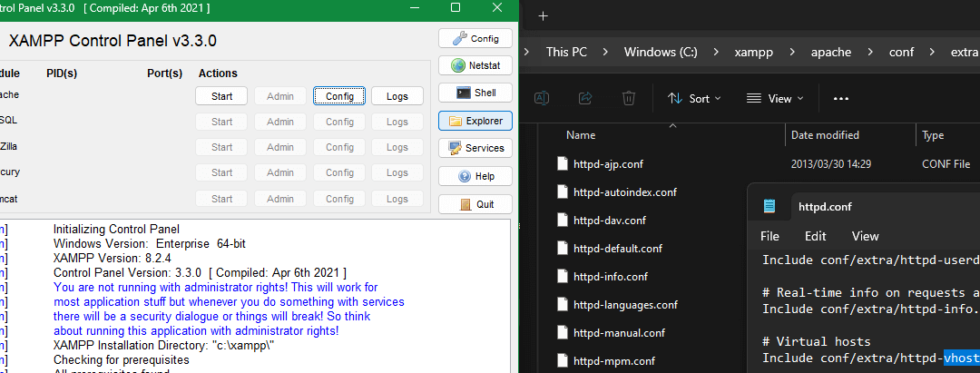This screenshot has width=980, height=373.
Task: Click the 2013/03/30 14:29 date cell
Action: (x=831, y=164)
